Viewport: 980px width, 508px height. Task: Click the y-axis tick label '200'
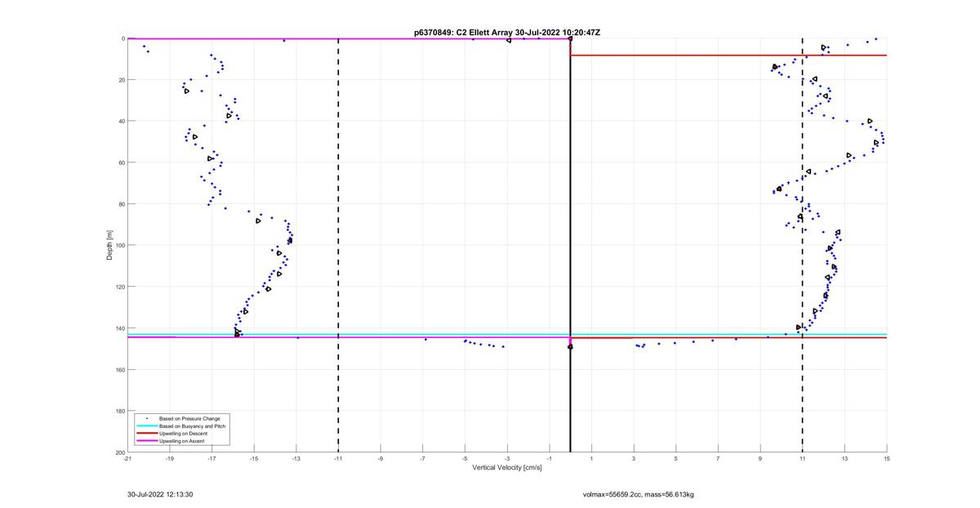pyautogui.click(x=119, y=452)
